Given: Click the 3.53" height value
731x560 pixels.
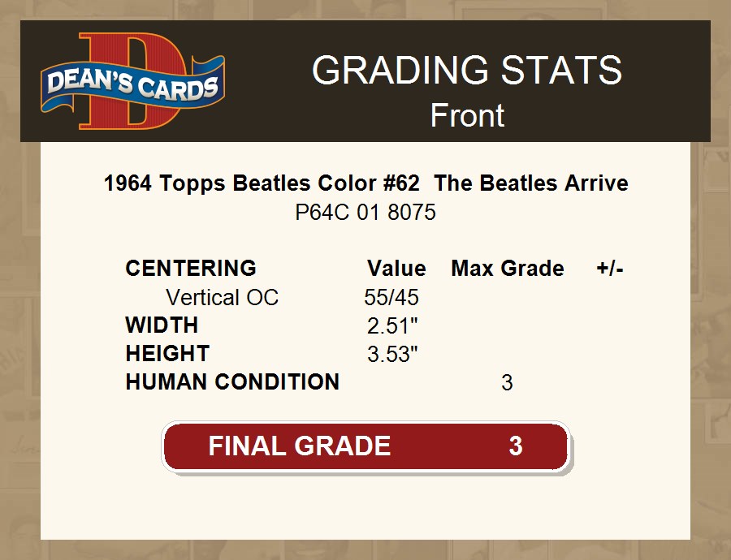Looking at the screenshot, I should click(x=392, y=355).
